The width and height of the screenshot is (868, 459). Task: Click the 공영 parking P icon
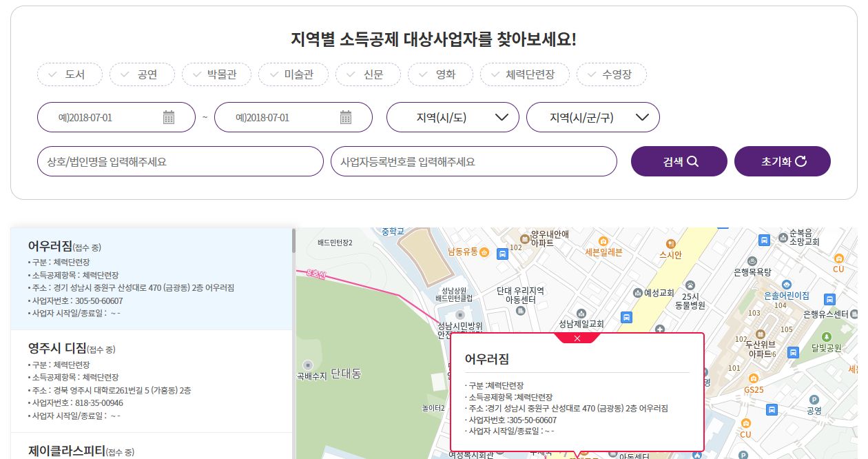click(x=814, y=399)
